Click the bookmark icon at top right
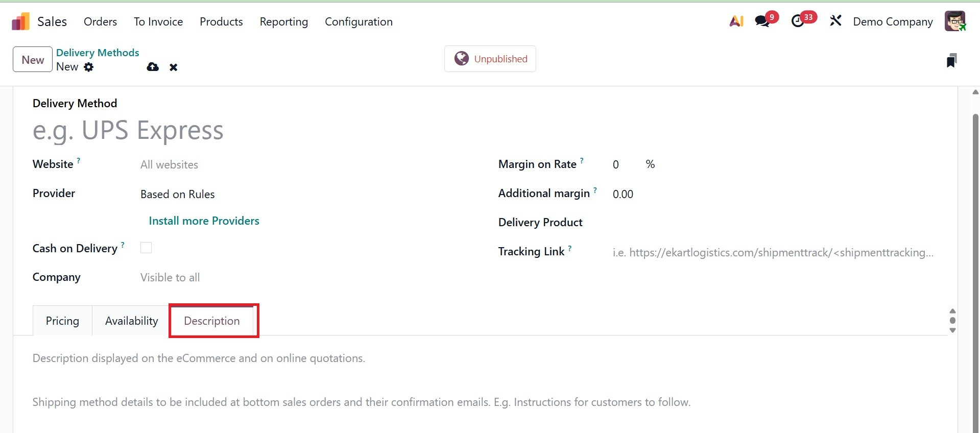The height and width of the screenshot is (433, 980). click(951, 60)
